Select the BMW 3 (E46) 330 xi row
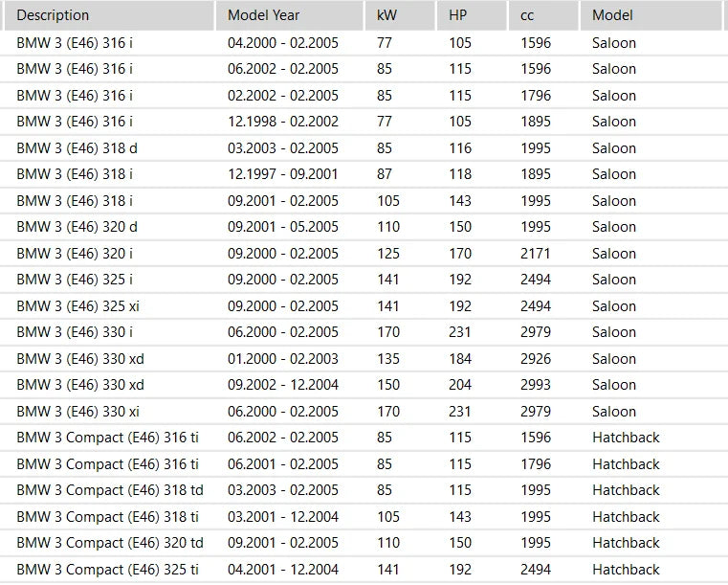The image size is (728, 585). pyautogui.click(x=79, y=412)
